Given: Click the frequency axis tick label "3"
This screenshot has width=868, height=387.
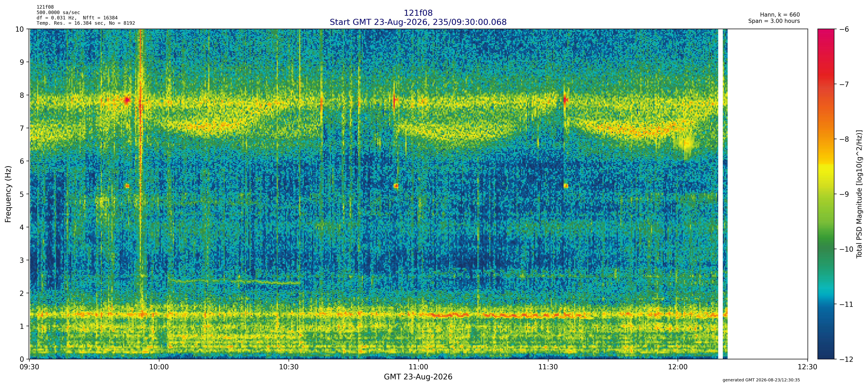Looking at the screenshot, I should (x=22, y=260).
